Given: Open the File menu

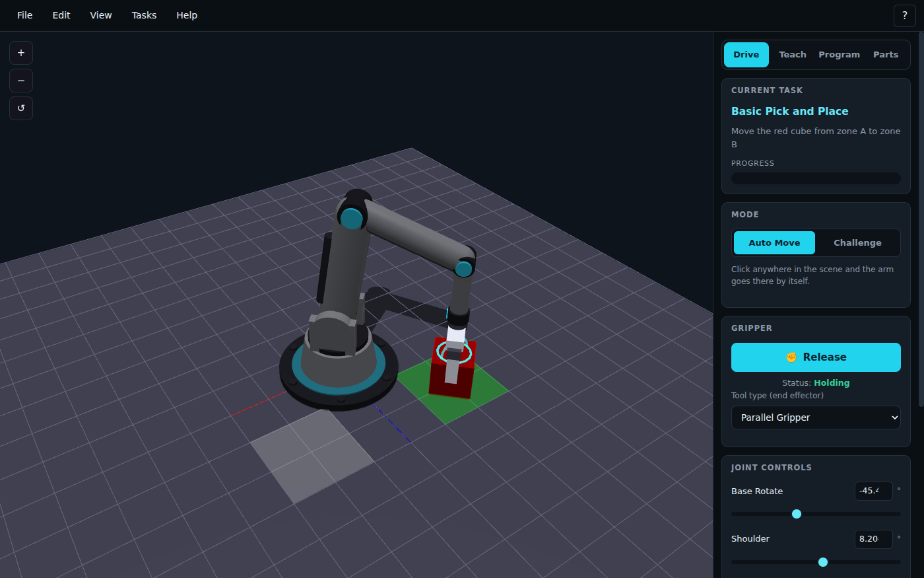Looking at the screenshot, I should tap(25, 15).
